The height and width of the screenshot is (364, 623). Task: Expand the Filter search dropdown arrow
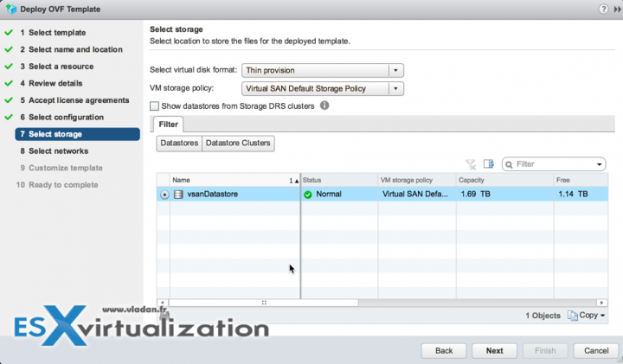point(599,164)
